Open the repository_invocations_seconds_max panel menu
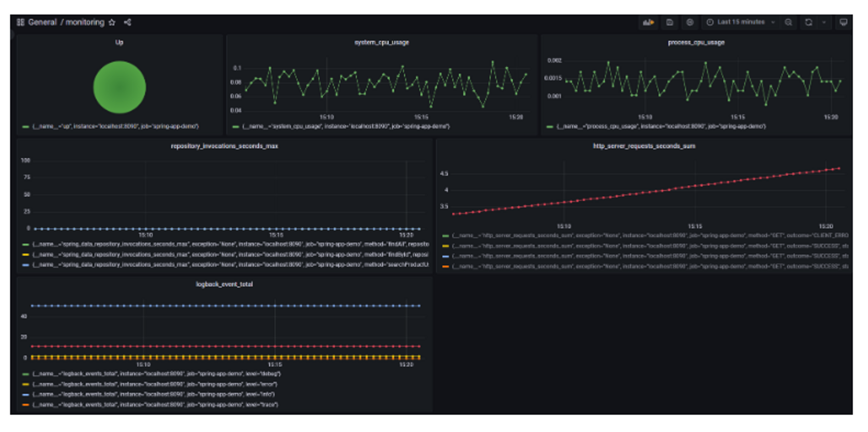The width and height of the screenshot is (868, 432). pos(224,147)
